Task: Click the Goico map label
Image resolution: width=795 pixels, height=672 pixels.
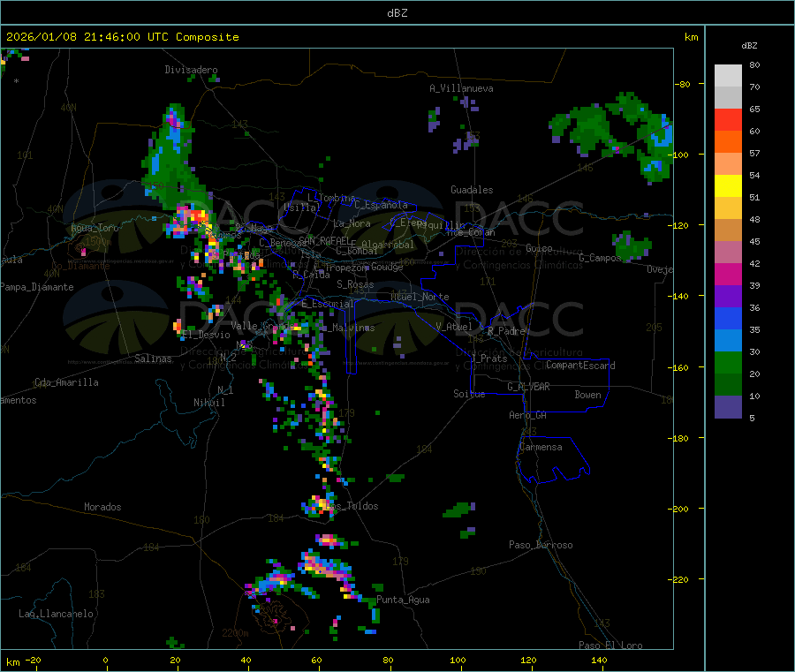Action: point(539,248)
